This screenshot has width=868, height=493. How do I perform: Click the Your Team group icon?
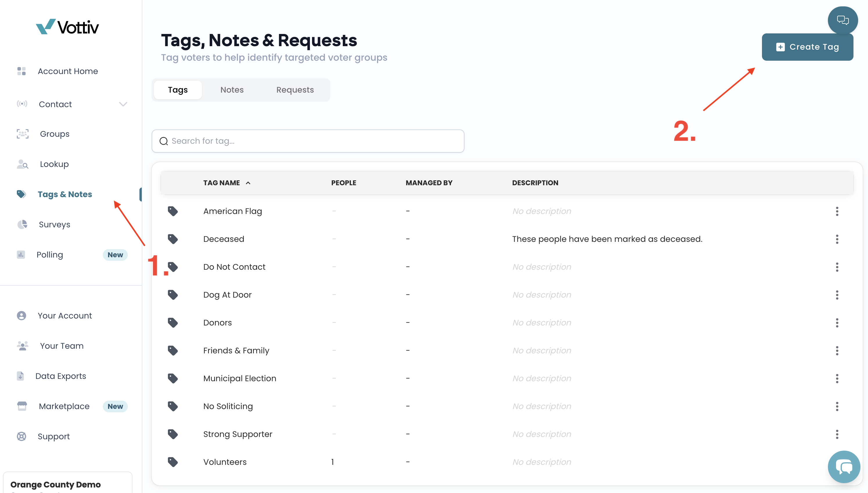click(22, 346)
